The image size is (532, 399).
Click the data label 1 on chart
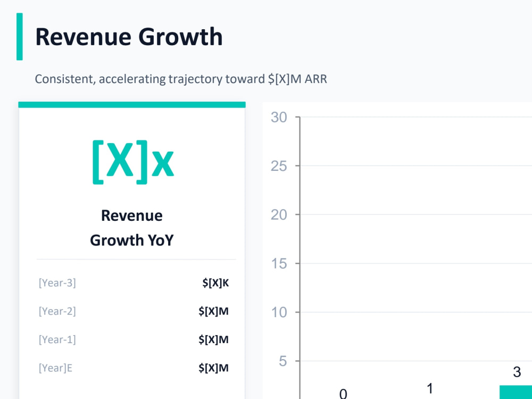point(430,388)
